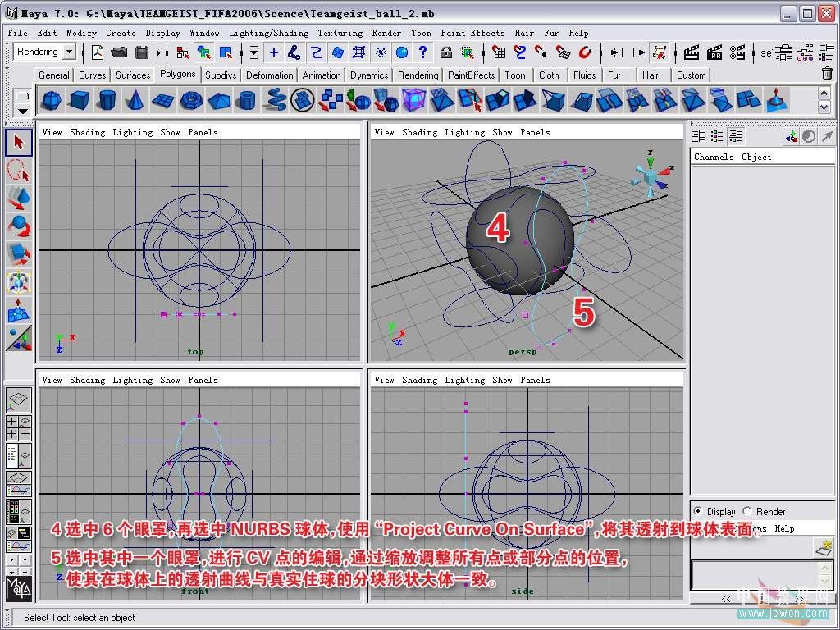
Task: Toggle make live magnet icon
Action: tap(586, 52)
